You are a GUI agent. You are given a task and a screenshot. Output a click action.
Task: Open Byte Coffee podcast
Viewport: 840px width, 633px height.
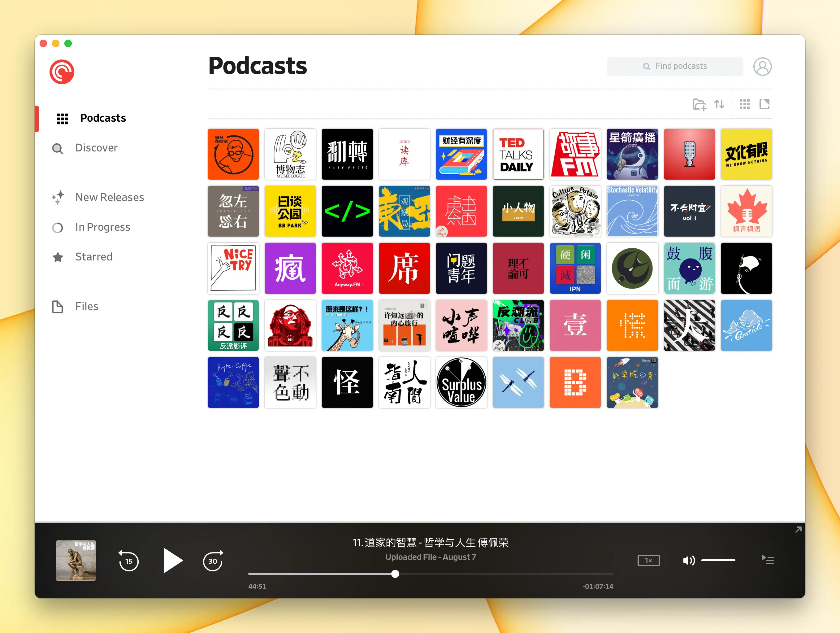pos(233,382)
